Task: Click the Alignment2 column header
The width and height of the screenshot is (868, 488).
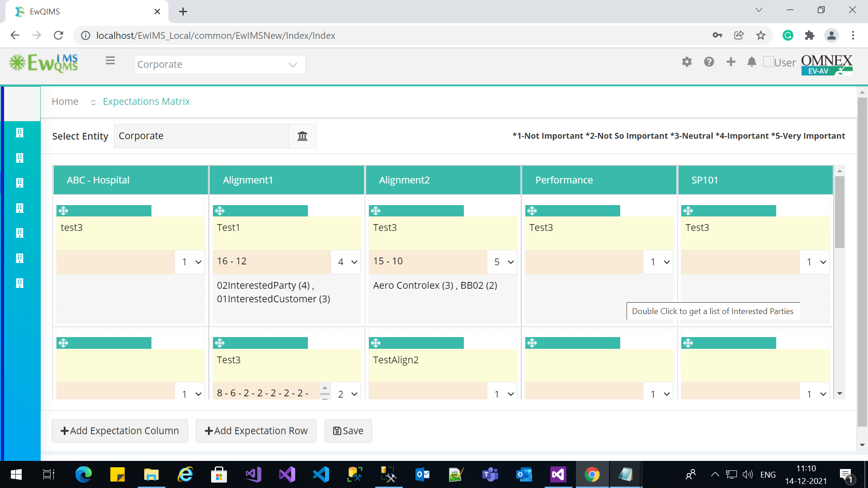Action: [x=443, y=180]
